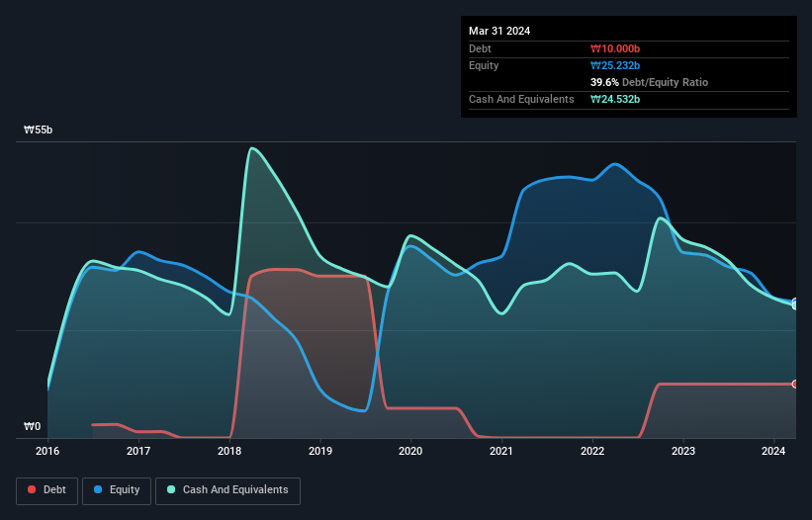Click the Cash And Equivalents tooltip label
812x520 pixels.
pyautogui.click(x=521, y=99)
